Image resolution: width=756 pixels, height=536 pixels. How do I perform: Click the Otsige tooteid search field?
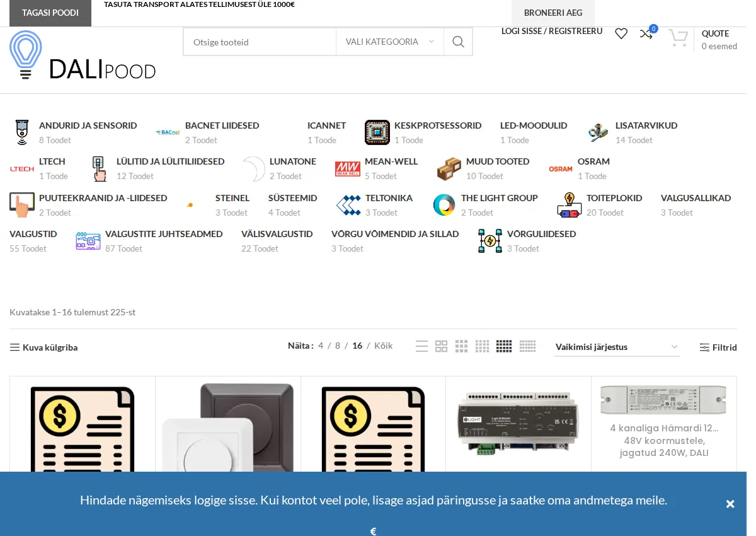click(x=260, y=42)
